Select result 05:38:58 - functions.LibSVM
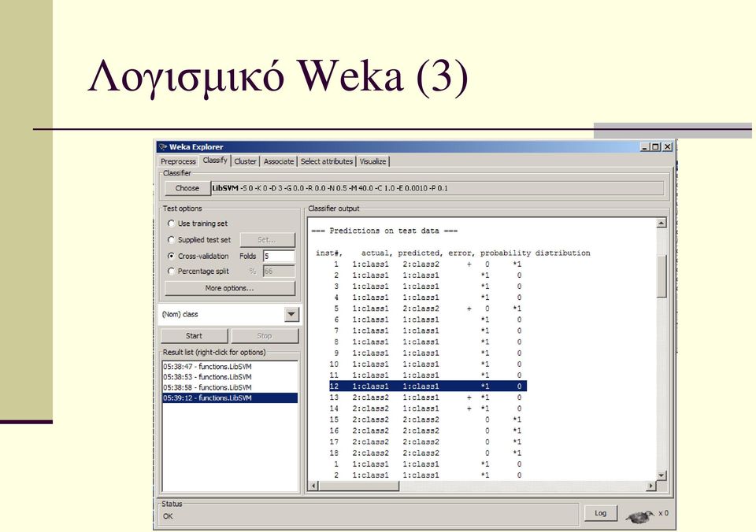 (230, 388)
